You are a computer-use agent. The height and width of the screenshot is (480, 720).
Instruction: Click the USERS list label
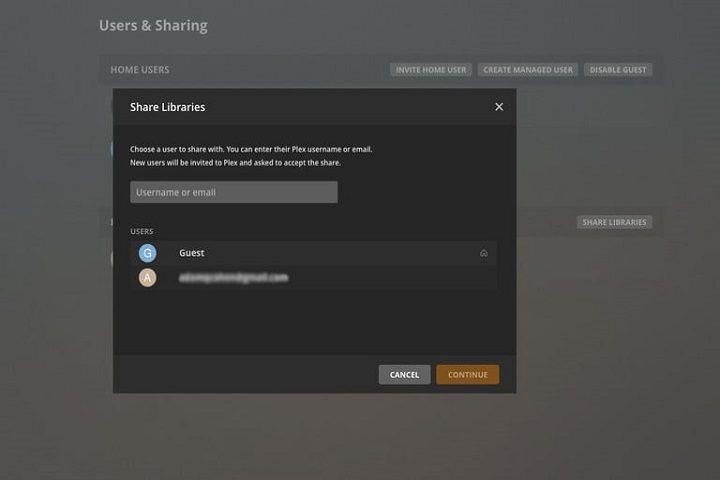(x=141, y=231)
